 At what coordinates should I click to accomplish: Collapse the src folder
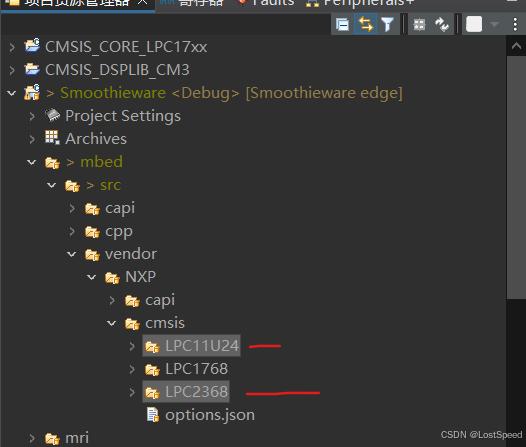(52, 185)
